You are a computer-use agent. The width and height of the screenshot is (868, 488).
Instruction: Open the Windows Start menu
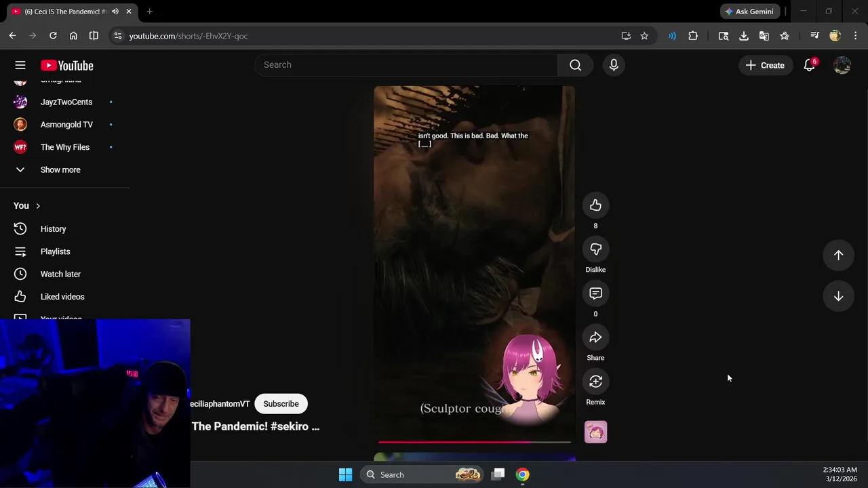(345, 474)
